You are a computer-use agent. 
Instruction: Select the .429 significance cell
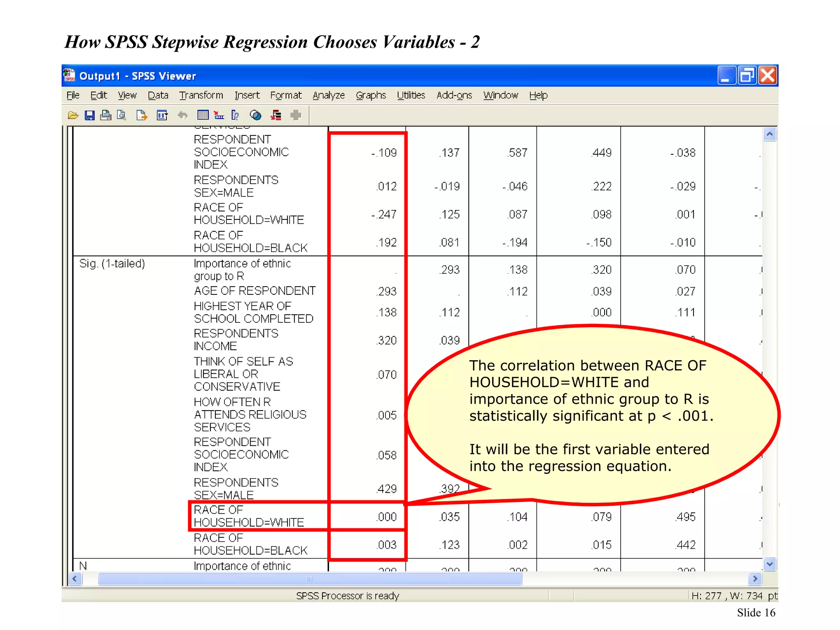[x=386, y=489]
